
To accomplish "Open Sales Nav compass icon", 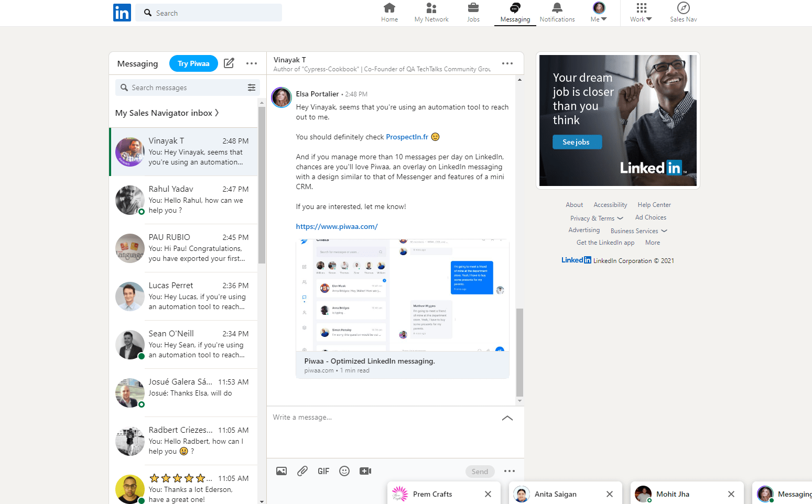I will tap(683, 13).
